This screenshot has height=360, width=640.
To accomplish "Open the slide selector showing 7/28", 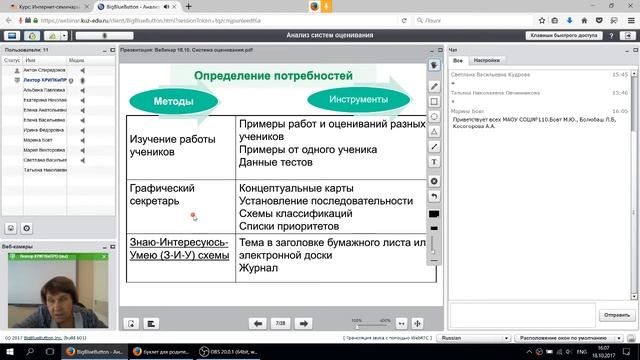I will [x=280, y=323].
